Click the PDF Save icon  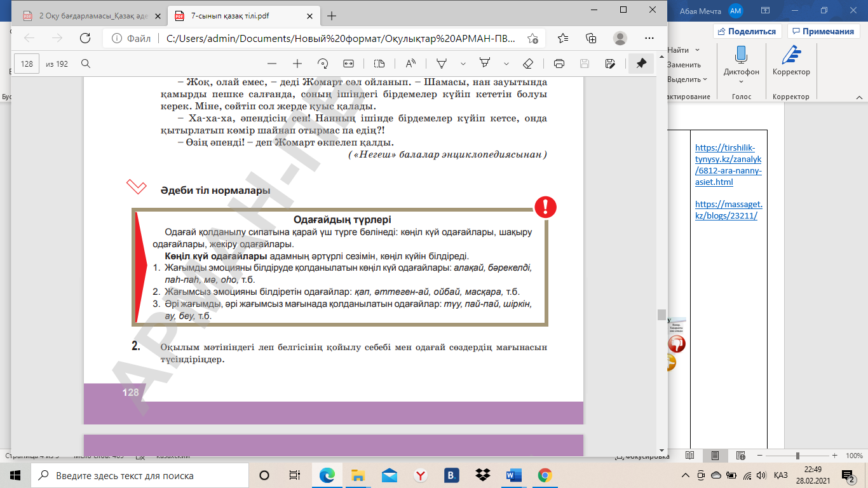585,64
